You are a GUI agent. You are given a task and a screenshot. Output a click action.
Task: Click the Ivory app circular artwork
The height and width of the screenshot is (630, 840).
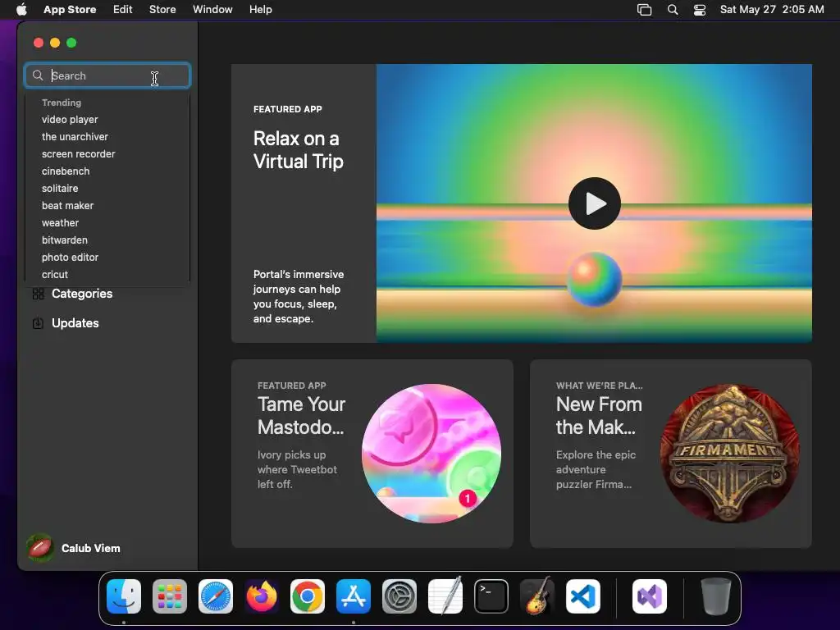pyautogui.click(x=431, y=453)
